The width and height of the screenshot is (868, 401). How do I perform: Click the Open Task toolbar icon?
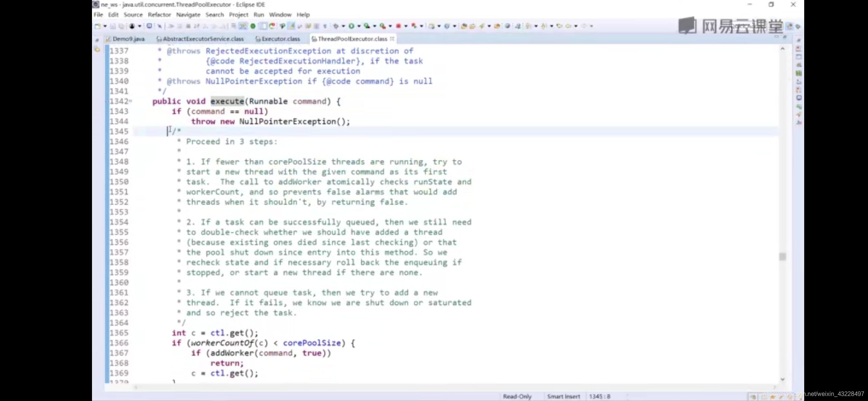click(472, 26)
